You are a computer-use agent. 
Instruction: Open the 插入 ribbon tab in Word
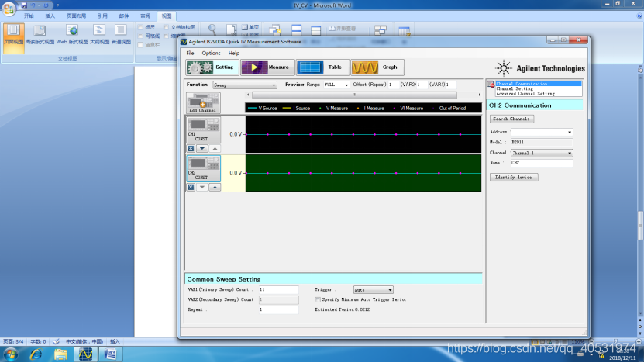point(50,16)
